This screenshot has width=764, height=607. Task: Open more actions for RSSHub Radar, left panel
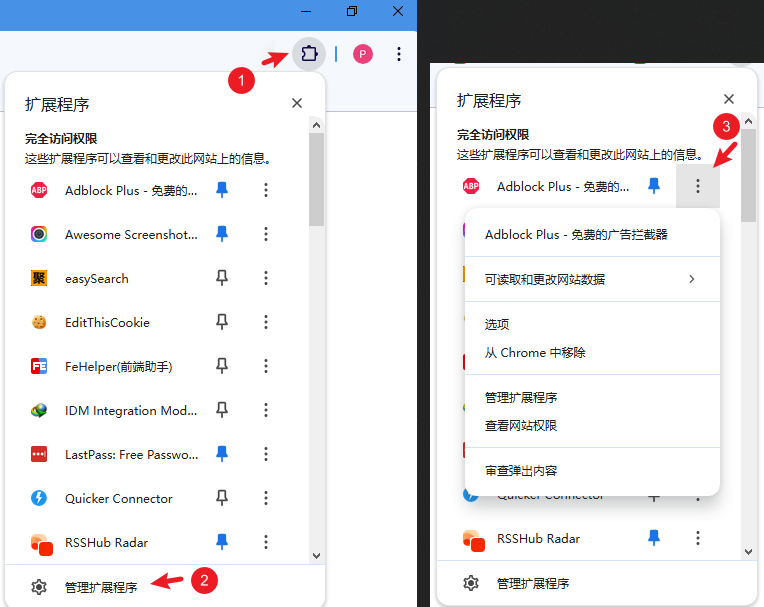pyautogui.click(x=266, y=542)
